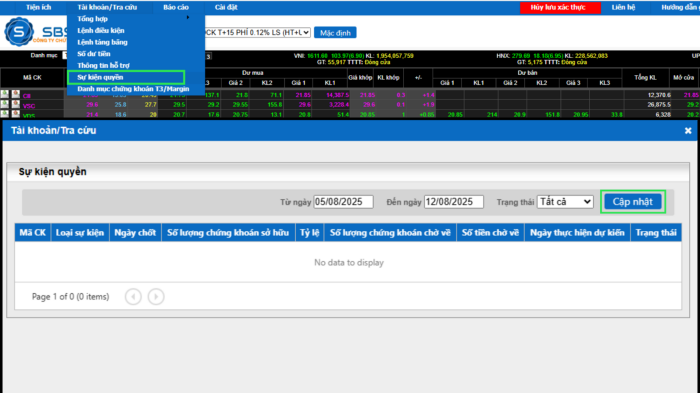Click Số lượng chứng khoán chờ về header
The width and height of the screenshot is (700, 393).
click(x=390, y=233)
